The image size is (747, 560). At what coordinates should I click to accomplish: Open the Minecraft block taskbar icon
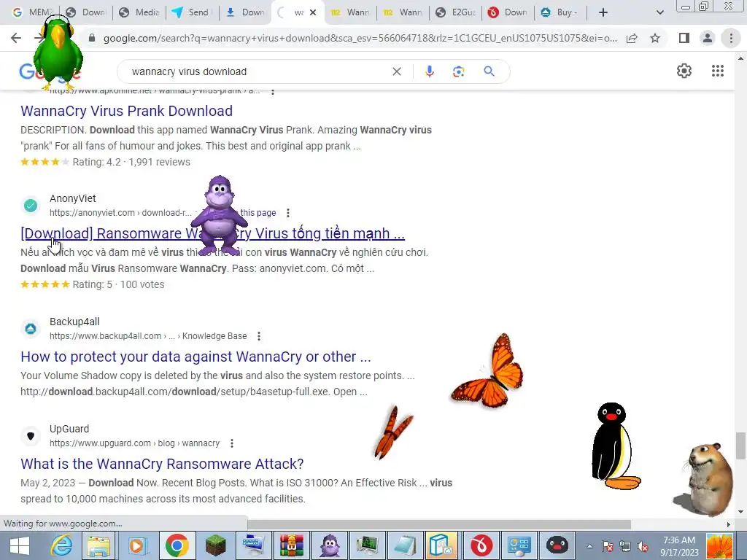click(x=214, y=545)
